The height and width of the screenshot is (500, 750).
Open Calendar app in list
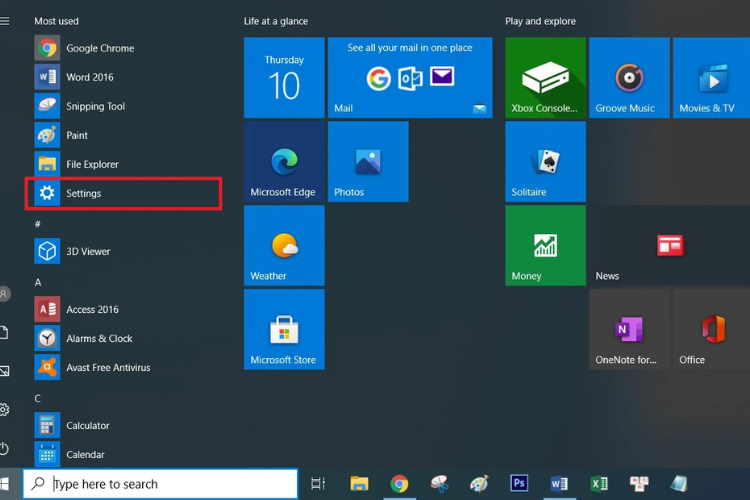pos(123,454)
